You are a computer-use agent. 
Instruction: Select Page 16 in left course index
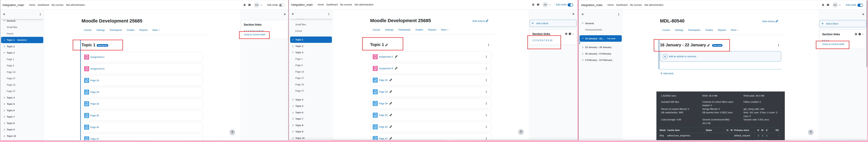coord(11,72)
